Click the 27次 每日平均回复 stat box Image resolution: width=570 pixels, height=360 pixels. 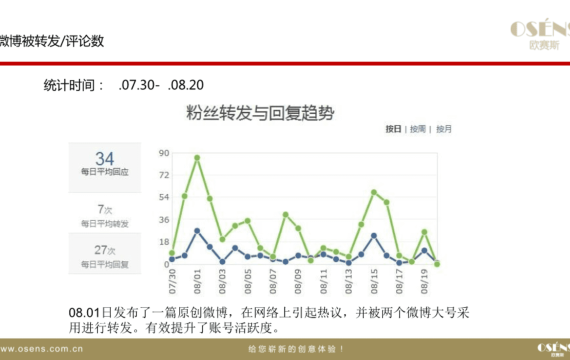(x=105, y=254)
